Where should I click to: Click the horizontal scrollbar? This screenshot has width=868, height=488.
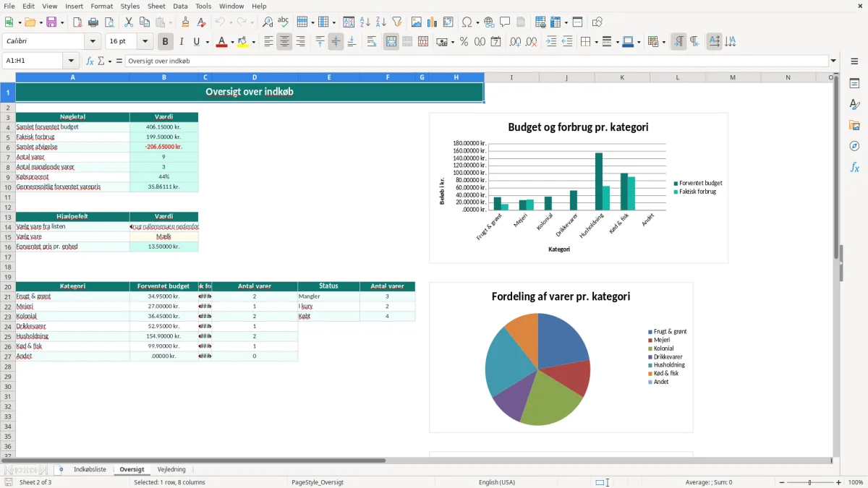pyautogui.click(x=192, y=460)
